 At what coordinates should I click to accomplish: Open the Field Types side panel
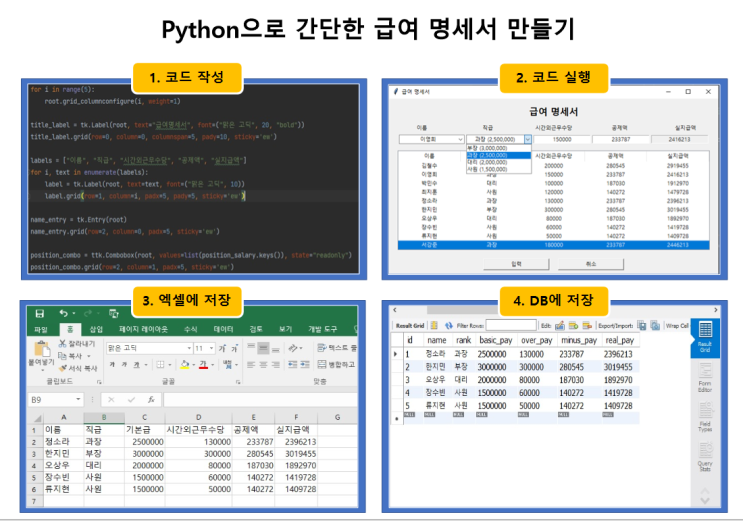coord(705,417)
